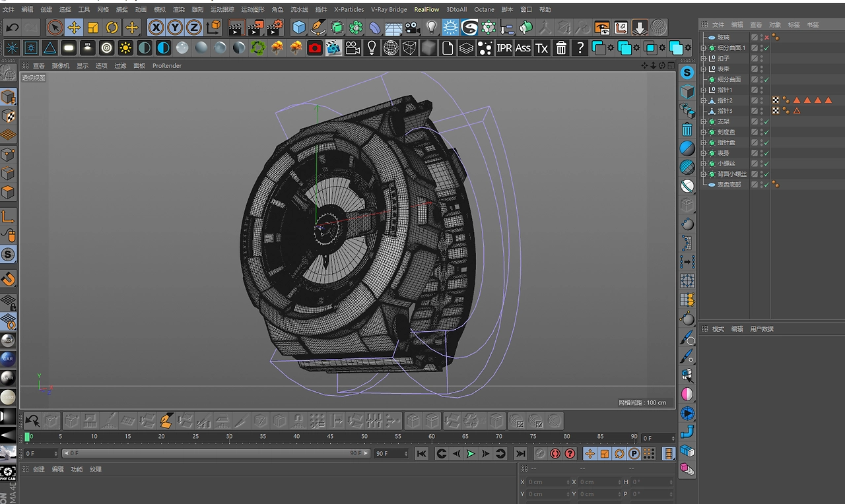Activate the Rotate tool
845x504 pixels.
112,27
